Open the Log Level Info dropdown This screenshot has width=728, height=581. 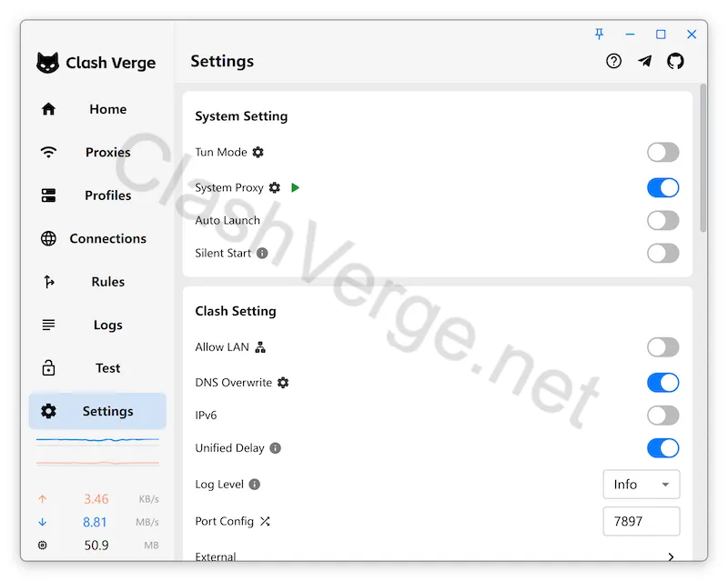point(642,484)
